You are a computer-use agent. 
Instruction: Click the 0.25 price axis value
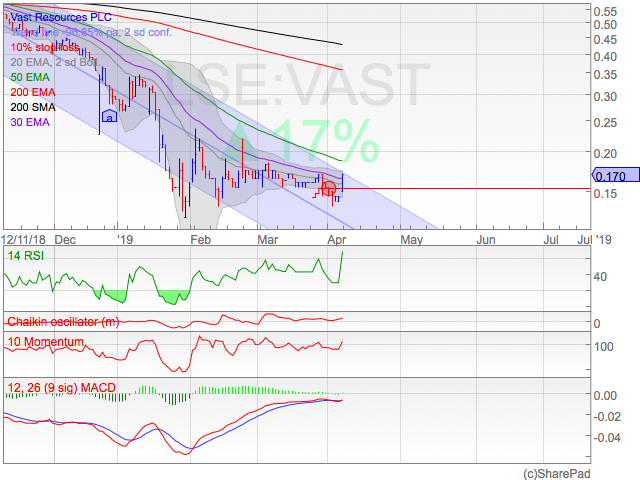(605, 123)
